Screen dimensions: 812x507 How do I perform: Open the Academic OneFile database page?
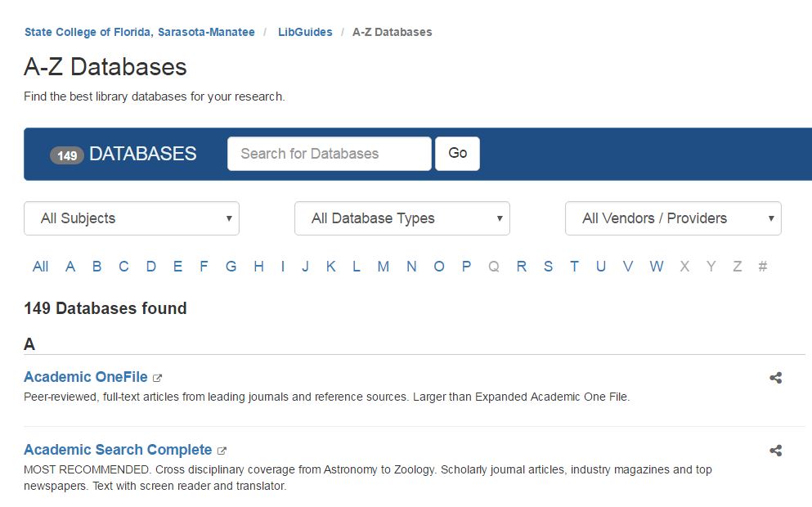tap(85, 377)
